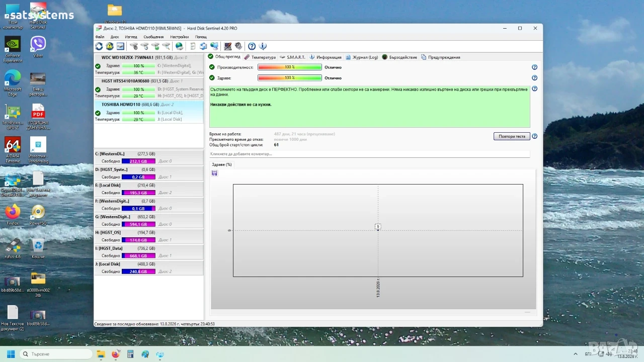
Task: Click the E: [Local Disk] free space bar 195,3 GB
Action: coord(138,193)
